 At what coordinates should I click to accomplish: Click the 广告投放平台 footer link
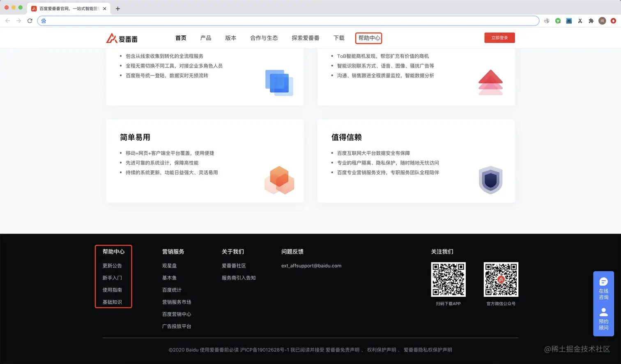[x=177, y=326]
